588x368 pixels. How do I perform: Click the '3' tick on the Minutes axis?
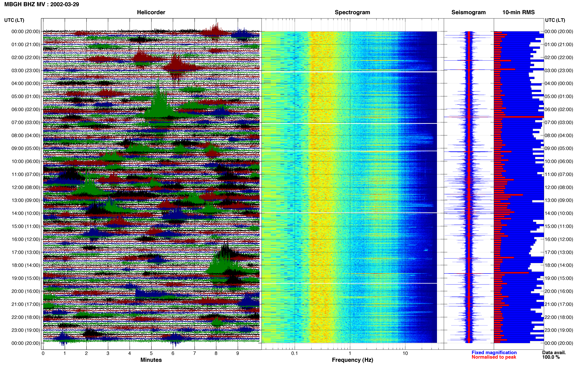108,353
